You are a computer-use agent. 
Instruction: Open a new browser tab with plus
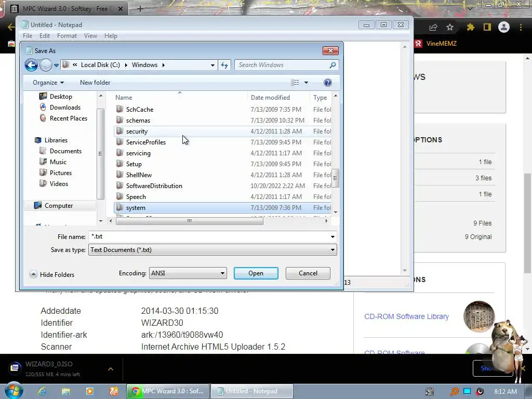pyautogui.click(x=140, y=9)
